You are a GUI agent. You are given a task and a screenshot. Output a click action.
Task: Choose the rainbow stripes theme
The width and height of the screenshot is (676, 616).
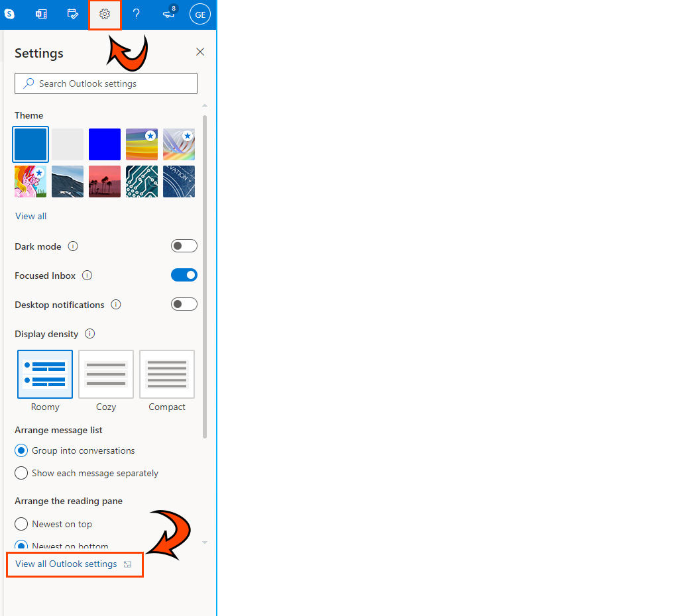click(x=142, y=144)
